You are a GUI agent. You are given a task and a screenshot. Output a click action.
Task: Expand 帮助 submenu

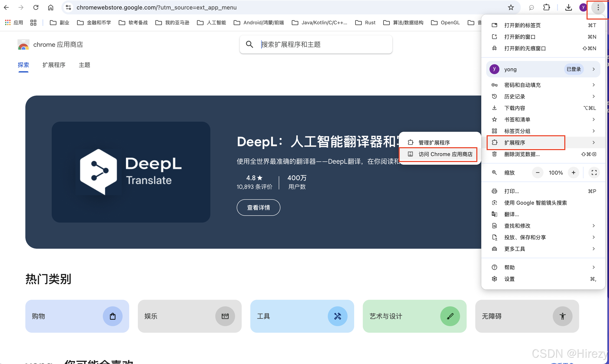543,267
